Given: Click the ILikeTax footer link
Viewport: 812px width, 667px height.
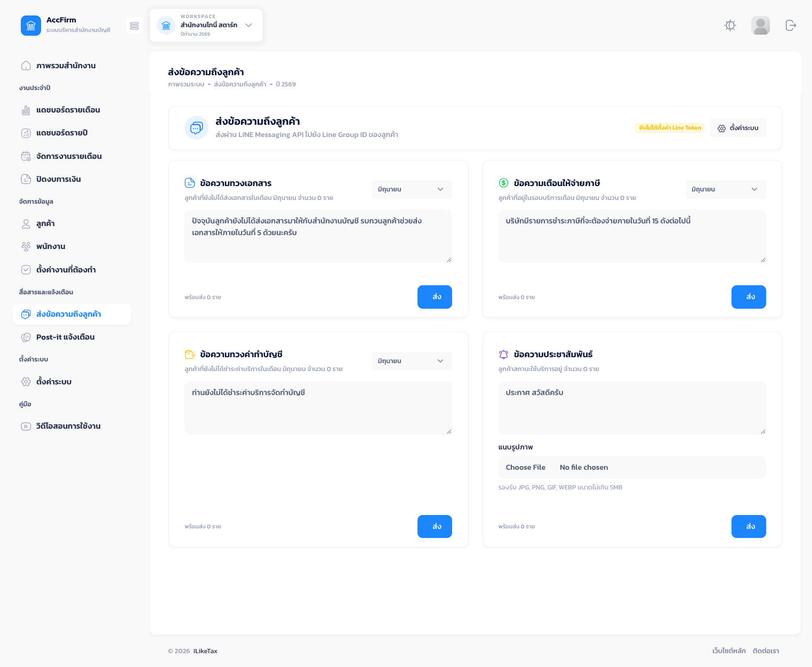Looking at the screenshot, I should pos(205,651).
